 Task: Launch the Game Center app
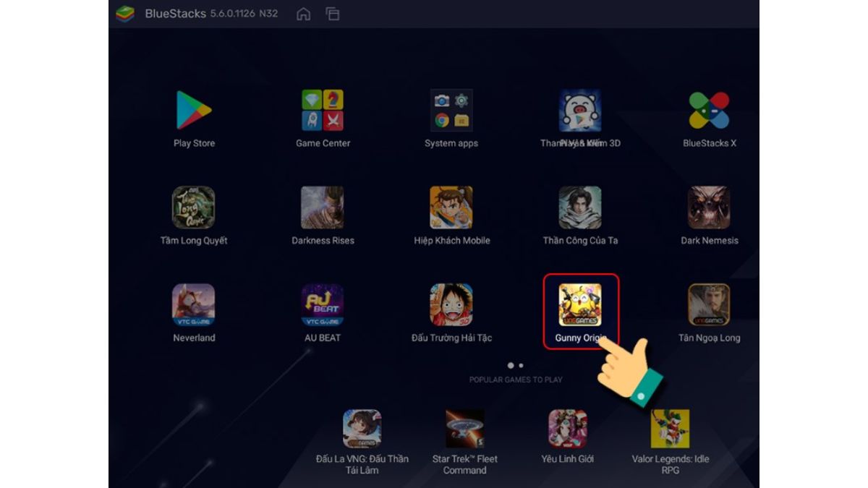pos(323,111)
